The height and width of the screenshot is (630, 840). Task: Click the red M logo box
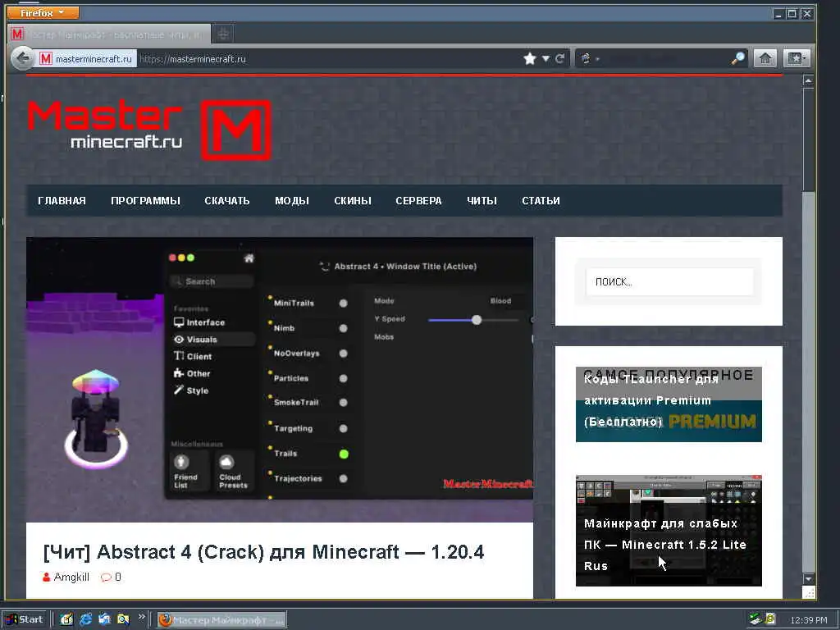click(x=236, y=130)
